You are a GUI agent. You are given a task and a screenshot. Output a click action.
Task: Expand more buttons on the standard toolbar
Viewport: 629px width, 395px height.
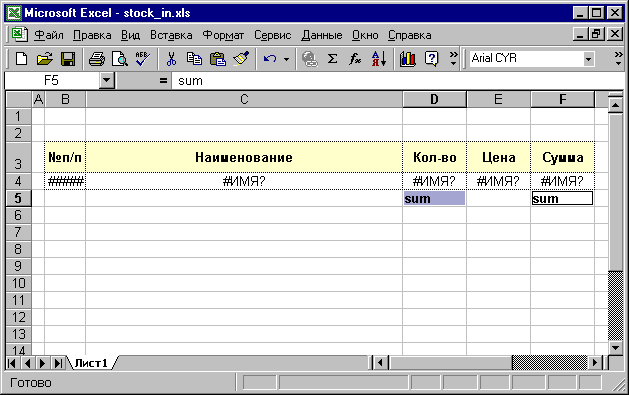click(454, 59)
